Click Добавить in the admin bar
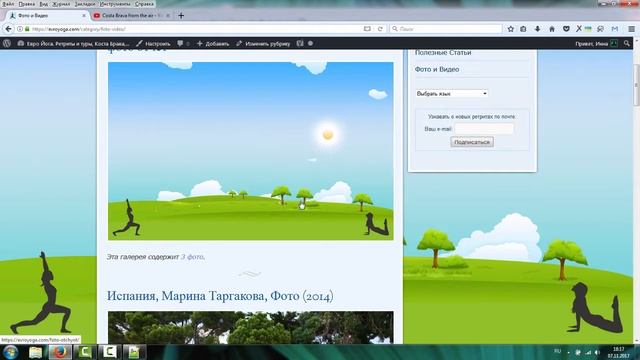The height and width of the screenshot is (360, 640). (213, 43)
